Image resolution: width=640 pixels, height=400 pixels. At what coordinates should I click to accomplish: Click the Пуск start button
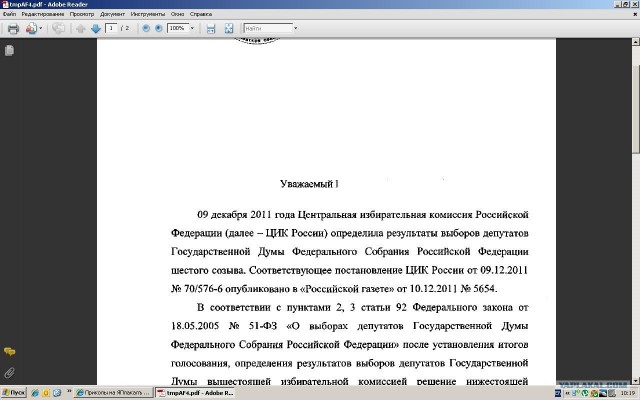point(14,393)
